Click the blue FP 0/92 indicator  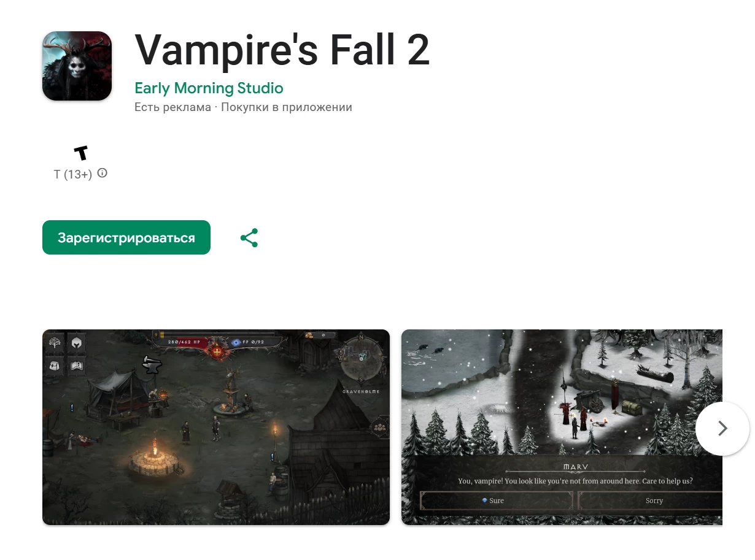coord(249,342)
